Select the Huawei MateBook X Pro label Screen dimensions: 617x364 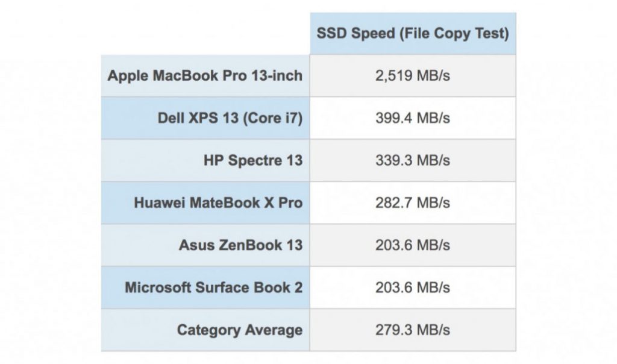click(x=218, y=202)
